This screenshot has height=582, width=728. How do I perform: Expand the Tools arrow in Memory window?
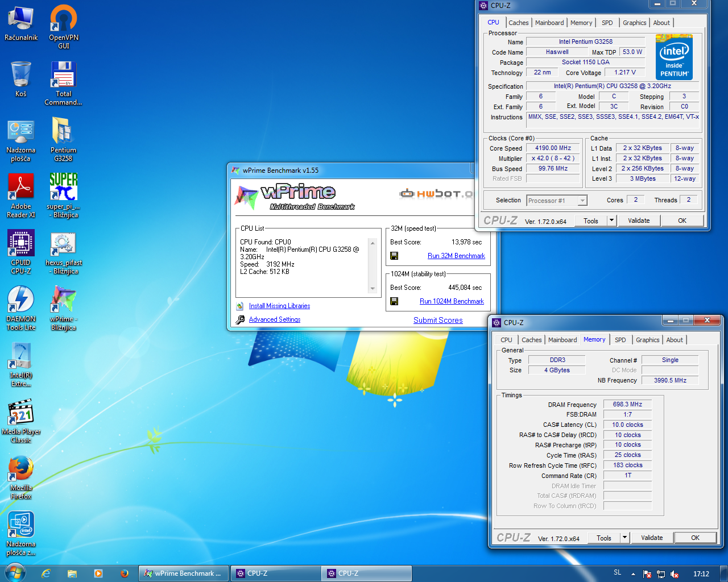point(625,538)
